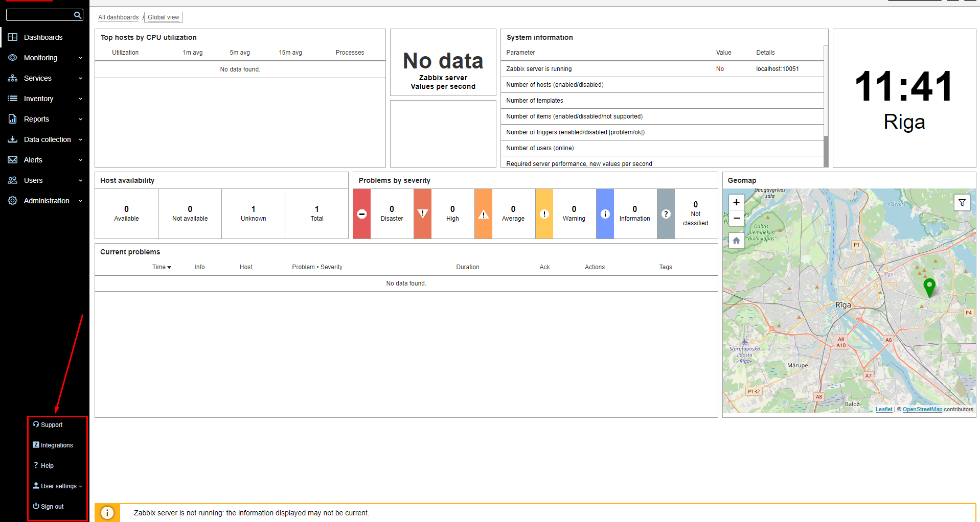This screenshot has height=522, width=980.
Task: Open the OpenStreetMap attribution link
Action: 922,410
